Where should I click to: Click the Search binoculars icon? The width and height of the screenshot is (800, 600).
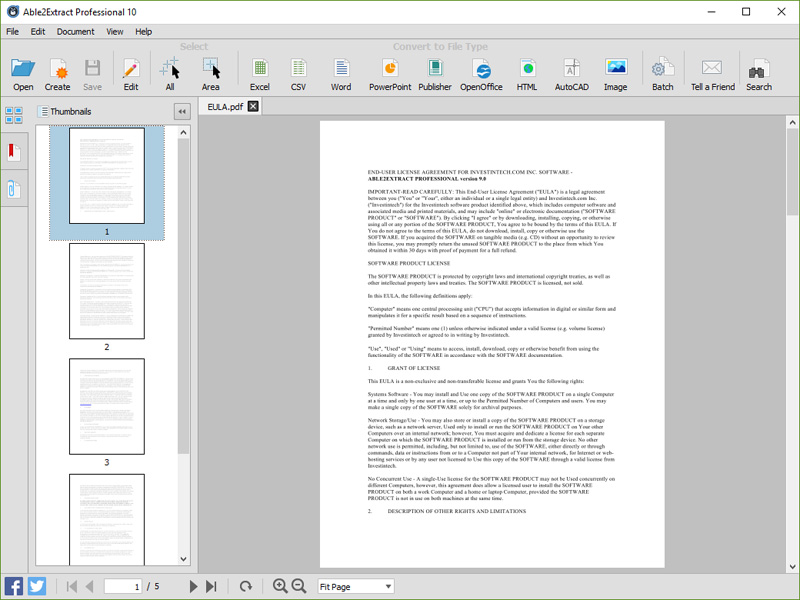click(x=758, y=73)
